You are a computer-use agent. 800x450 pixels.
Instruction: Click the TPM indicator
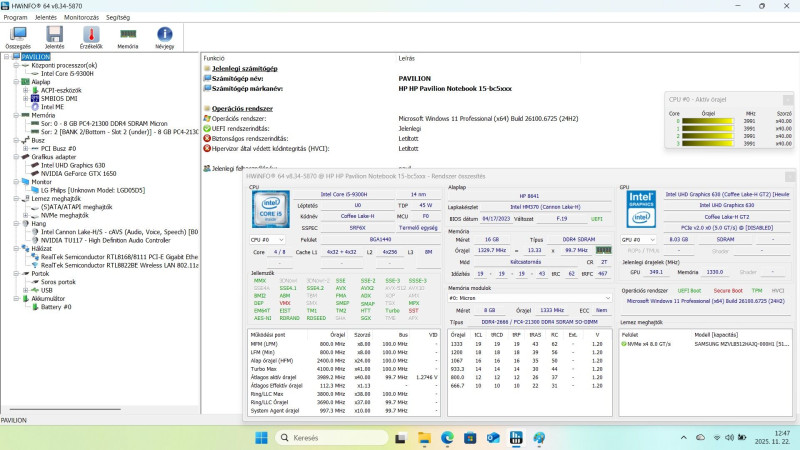click(x=757, y=291)
